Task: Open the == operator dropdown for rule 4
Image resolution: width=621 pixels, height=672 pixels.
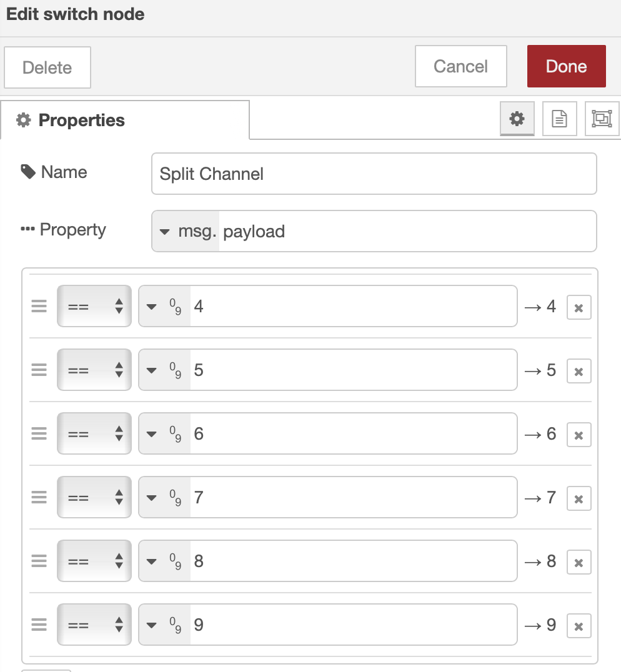Action: click(x=94, y=307)
